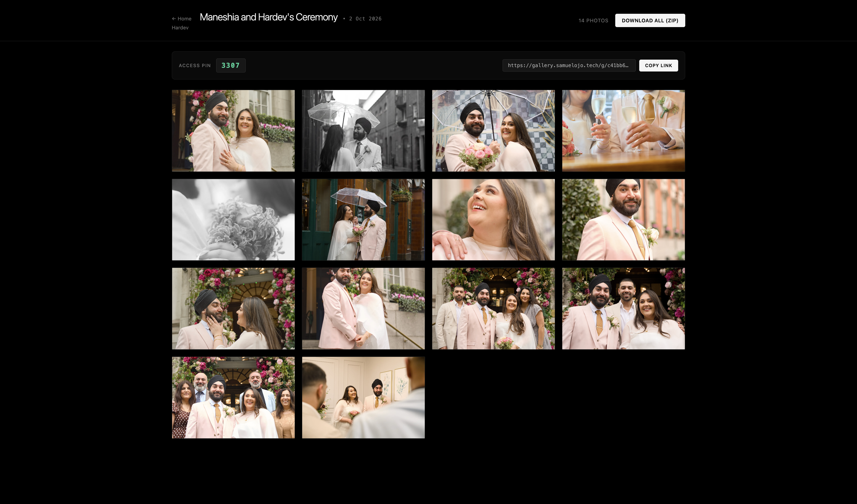
Task: Open the close-up couple under umbrella with bouquet
Action: [493, 131]
